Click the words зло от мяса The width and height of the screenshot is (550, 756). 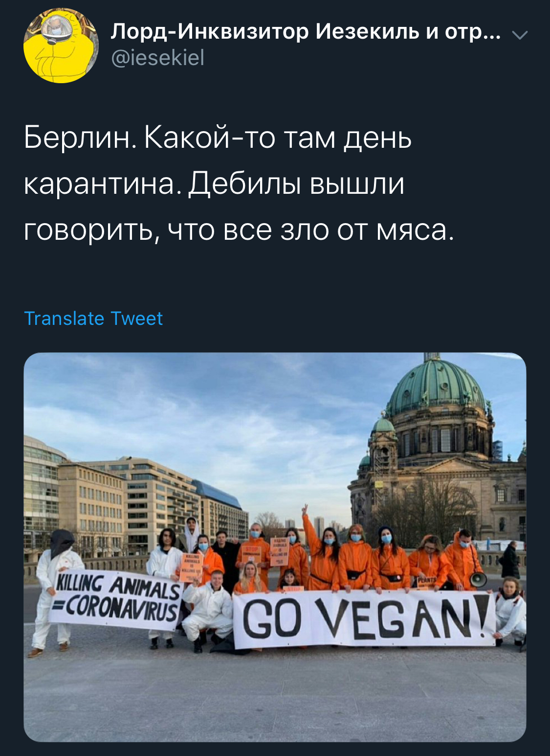click(x=364, y=230)
